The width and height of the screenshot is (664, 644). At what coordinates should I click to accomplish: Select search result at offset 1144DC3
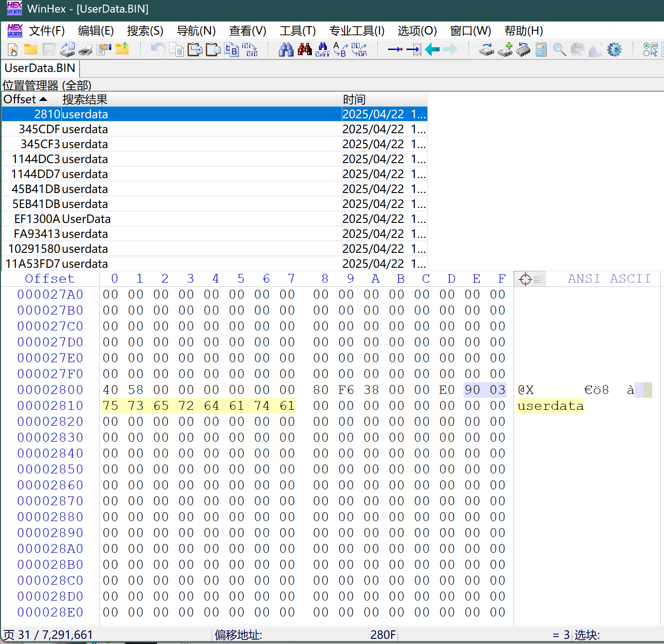pyautogui.click(x=214, y=159)
